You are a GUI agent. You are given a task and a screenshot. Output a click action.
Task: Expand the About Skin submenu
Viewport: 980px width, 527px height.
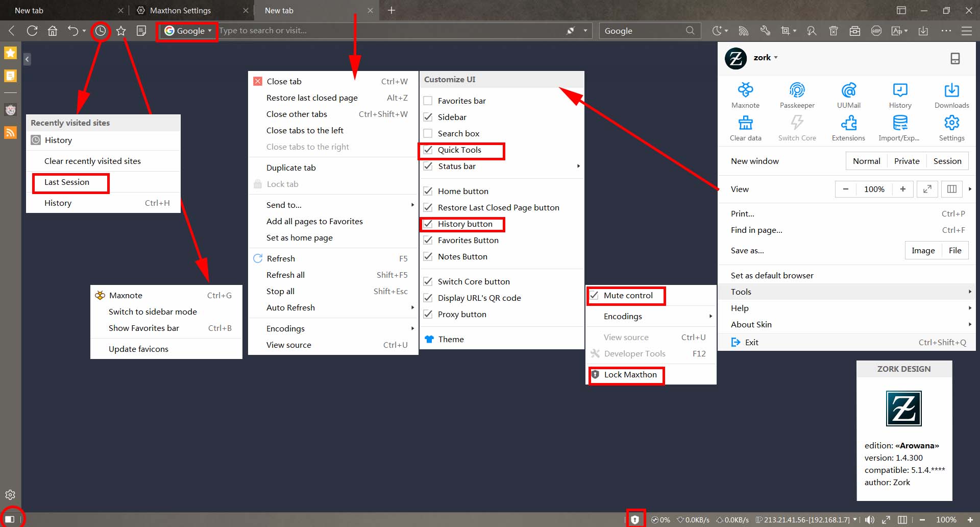coord(847,324)
